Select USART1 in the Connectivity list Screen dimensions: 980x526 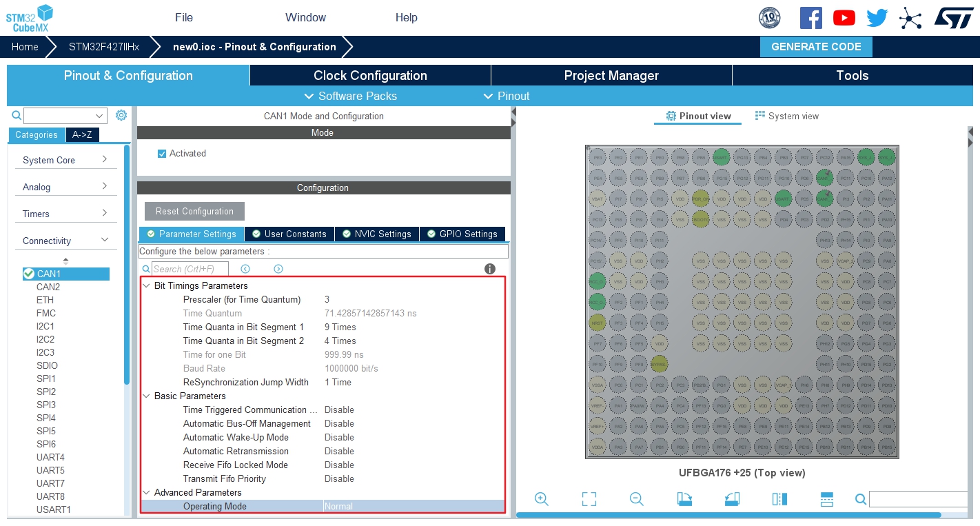[54, 509]
